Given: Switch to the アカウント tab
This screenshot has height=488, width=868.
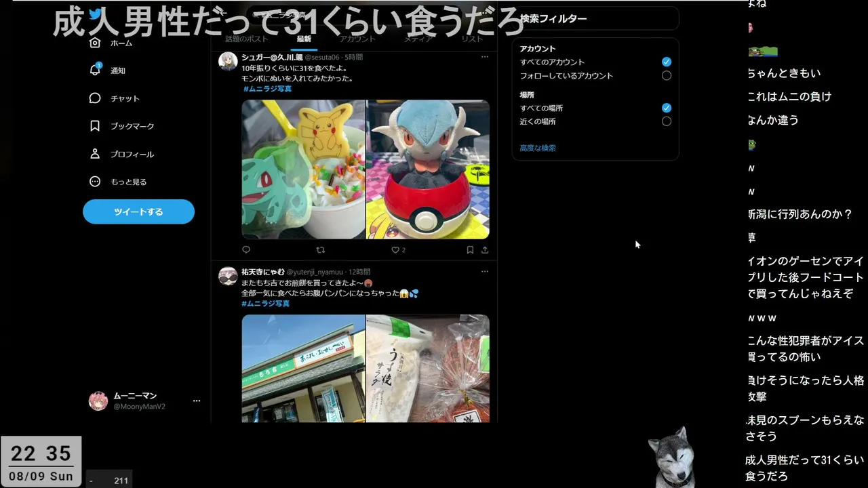Looking at the screenshot, I should (x=357, y=39).
